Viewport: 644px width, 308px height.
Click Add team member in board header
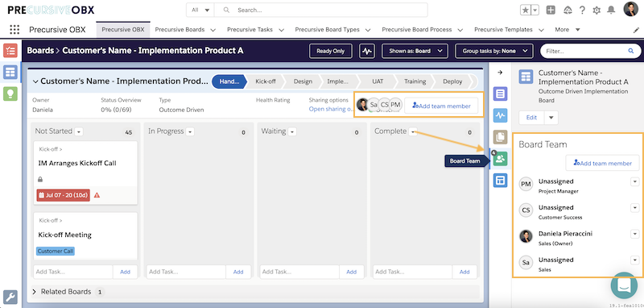441,106
